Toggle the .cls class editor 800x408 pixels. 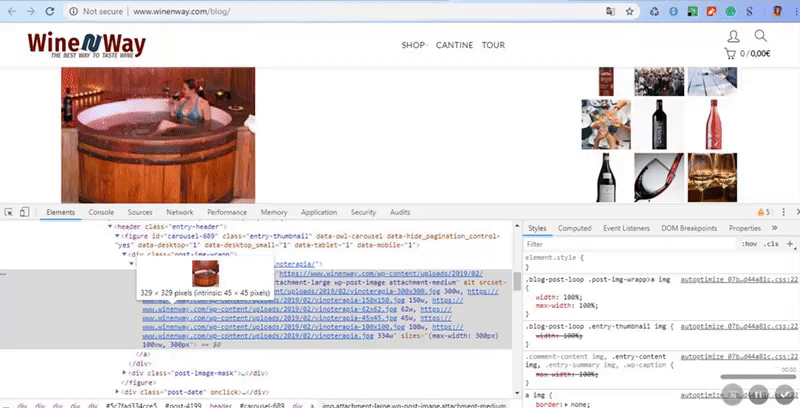(771, 244)
